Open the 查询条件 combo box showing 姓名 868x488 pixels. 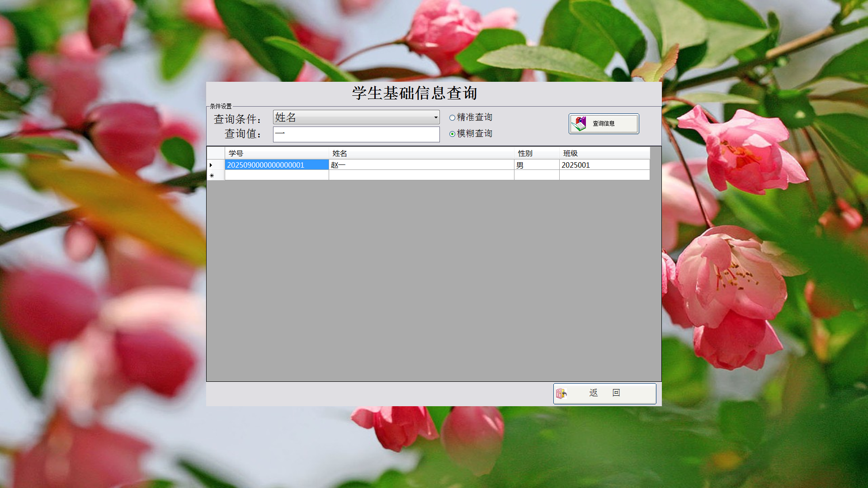point(353,117)
